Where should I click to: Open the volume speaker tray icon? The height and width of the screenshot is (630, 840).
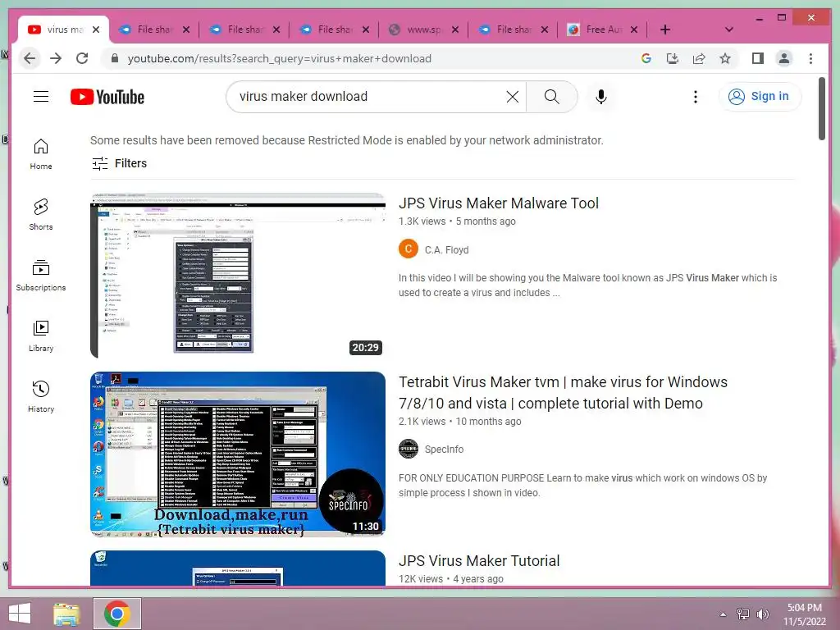coord(762,614)
